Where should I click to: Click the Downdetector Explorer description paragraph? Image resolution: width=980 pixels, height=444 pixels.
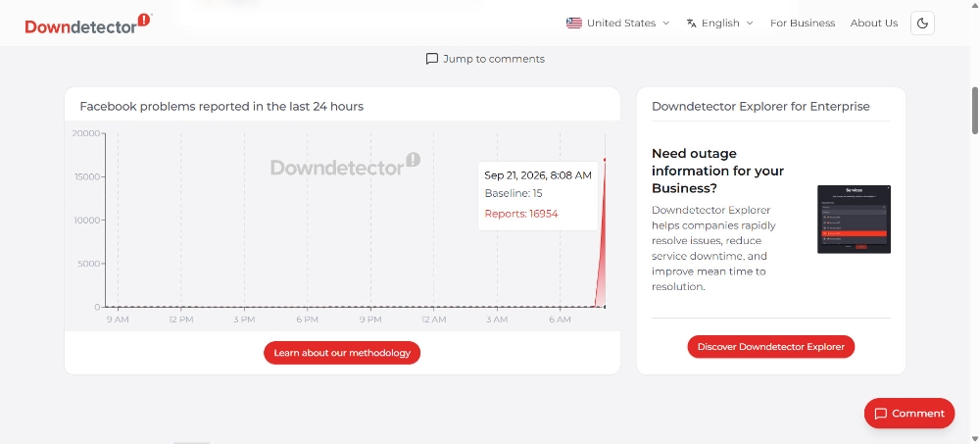(713, 248)
